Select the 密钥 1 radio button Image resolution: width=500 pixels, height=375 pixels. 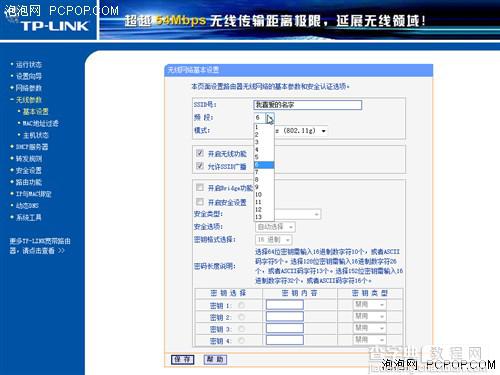click(x=241, y=305)
